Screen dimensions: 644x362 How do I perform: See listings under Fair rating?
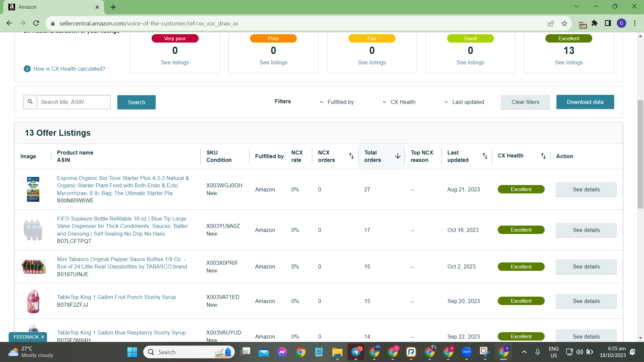click(372, 62)
